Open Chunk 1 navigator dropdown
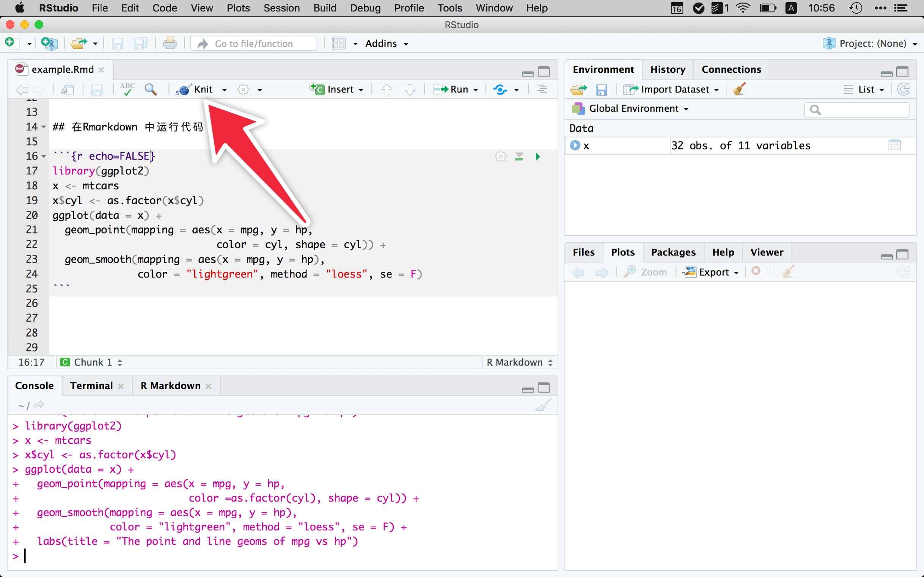924x577 pixels. click(x=92, y=362)
